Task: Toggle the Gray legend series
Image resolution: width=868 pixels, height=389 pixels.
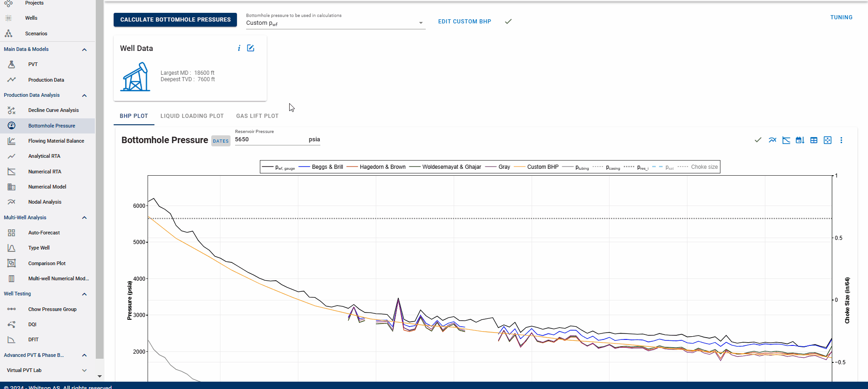Action: tap(498, 167)
